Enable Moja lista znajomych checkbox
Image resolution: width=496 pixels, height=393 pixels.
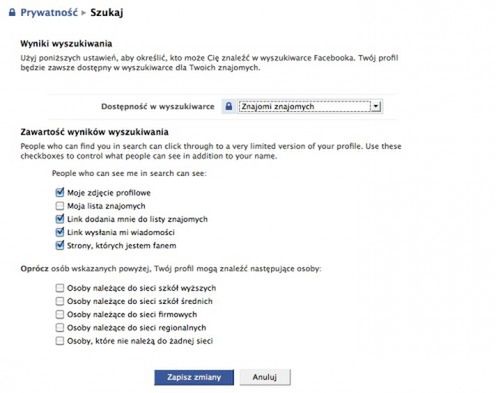tap(60, 206)
